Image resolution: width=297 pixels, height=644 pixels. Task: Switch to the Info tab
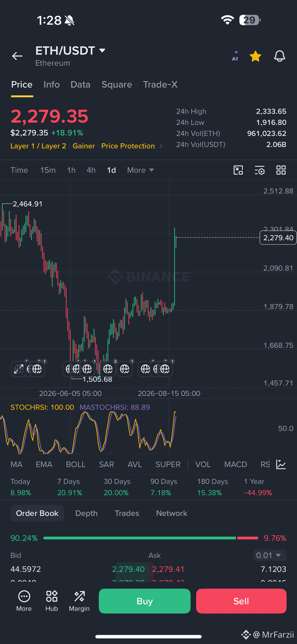click(x=52, y=84)
